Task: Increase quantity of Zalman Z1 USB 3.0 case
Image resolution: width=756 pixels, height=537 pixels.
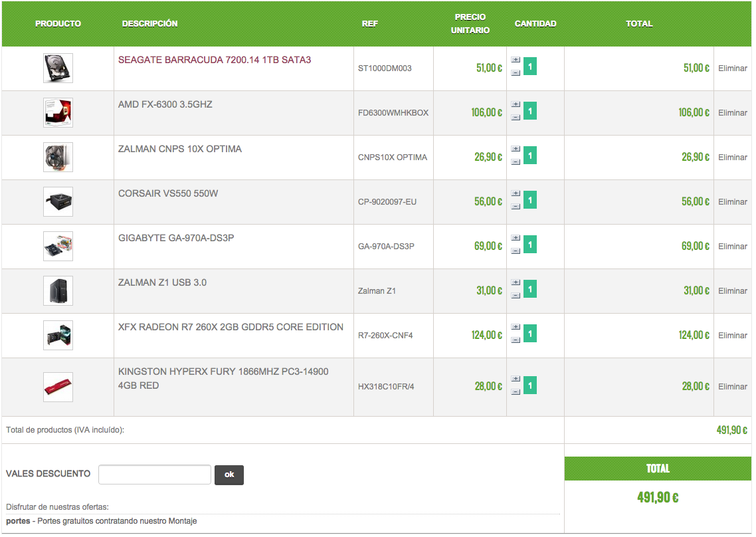Action: tap(516, 282)
